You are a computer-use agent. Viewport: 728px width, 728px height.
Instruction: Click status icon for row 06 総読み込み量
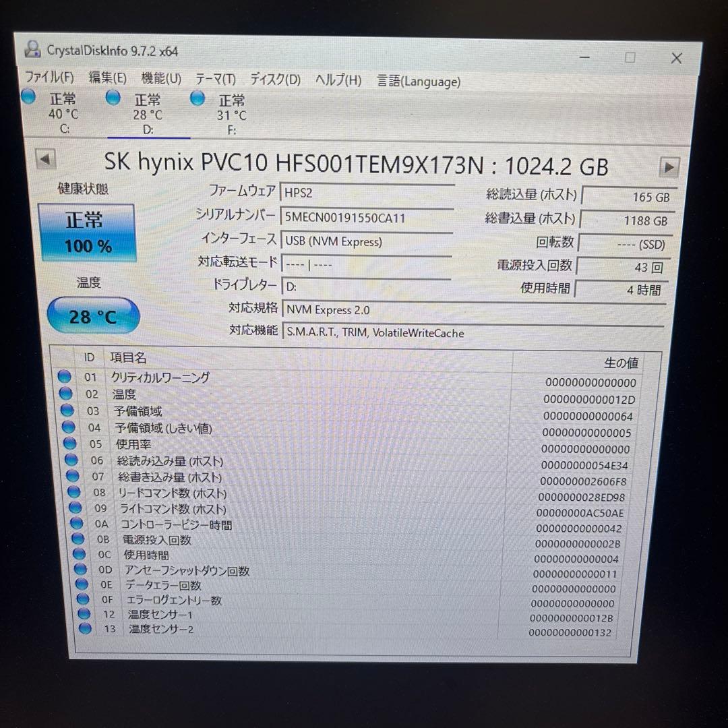71,460
